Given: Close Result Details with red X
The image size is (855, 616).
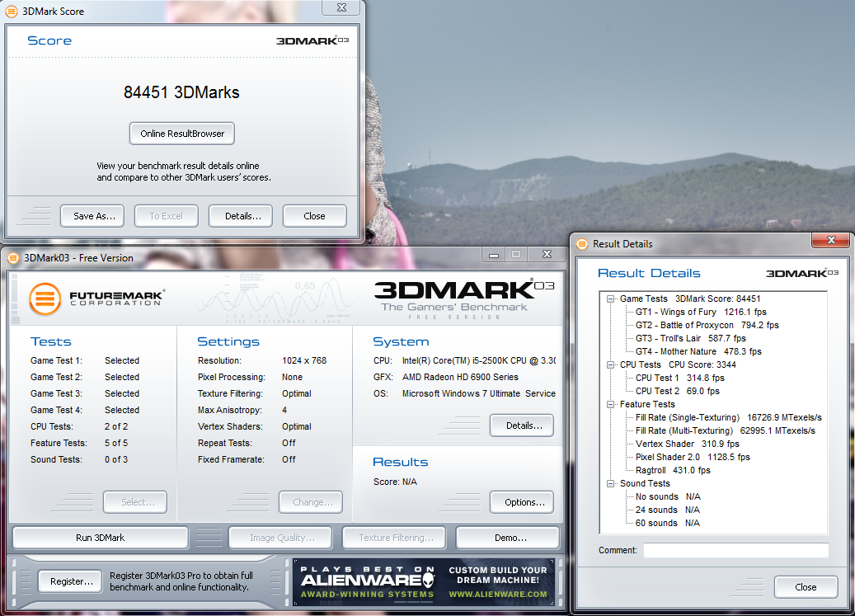Looking at the screenshot, I should pyautogui.click(x=831, y=241).
